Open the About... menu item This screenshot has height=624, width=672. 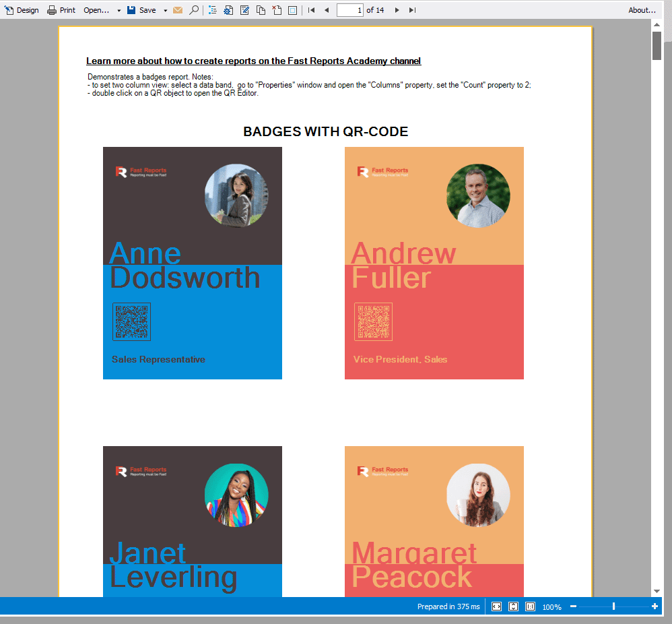click(x=642, y=10)
